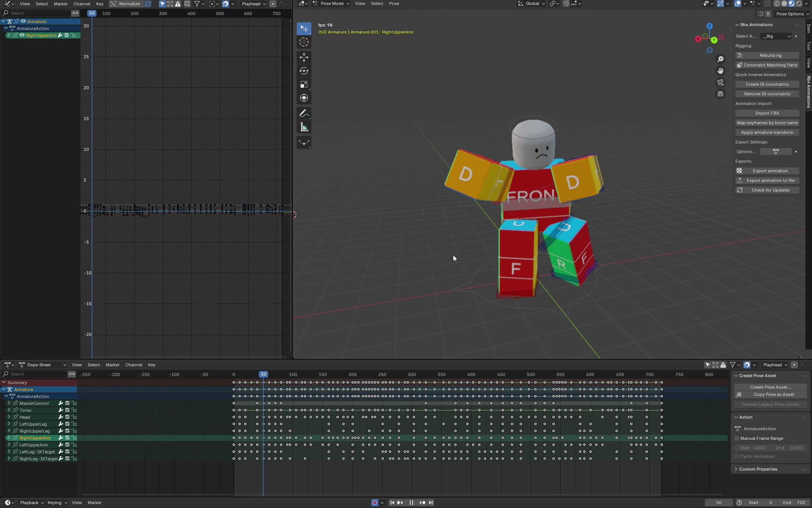The height and width of the screenshot is (508, 812).
Task: Click Export animation to file button
Action: pyautogui.click(x=767, y=180)
